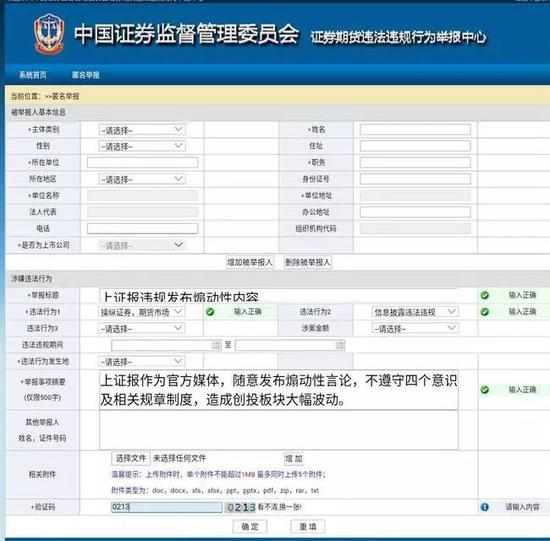Click blue info icon beside 验证码

click(x=485, y=507)
